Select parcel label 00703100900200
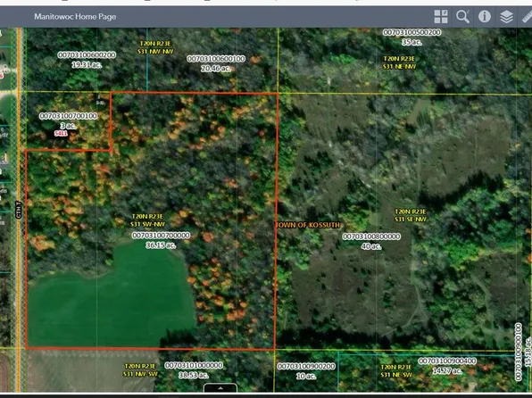532x398 pixels. pyautogui.click(x=306, y=367)
